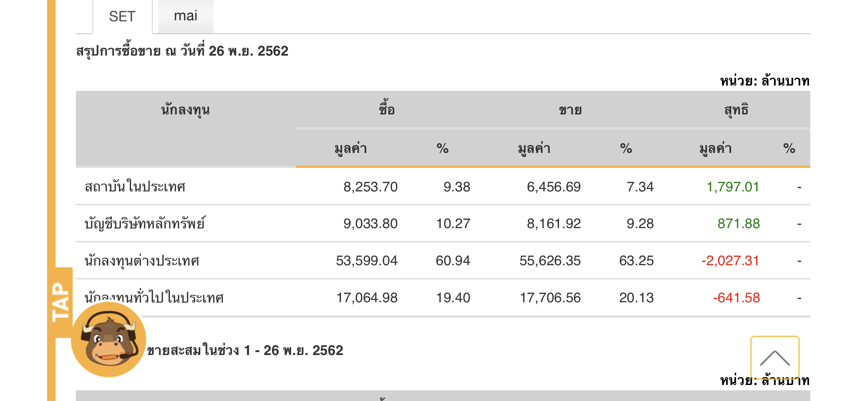Click the บัญชีบริษัทหลักทรัพย์ row label
Viewport: 868px width, 401px height.
pos(145,224)
